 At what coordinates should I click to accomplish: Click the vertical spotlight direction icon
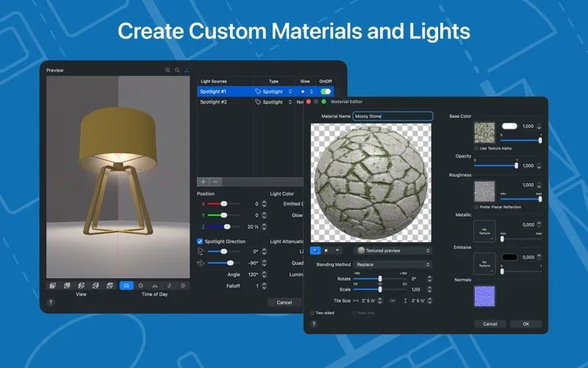click(201, 263)
